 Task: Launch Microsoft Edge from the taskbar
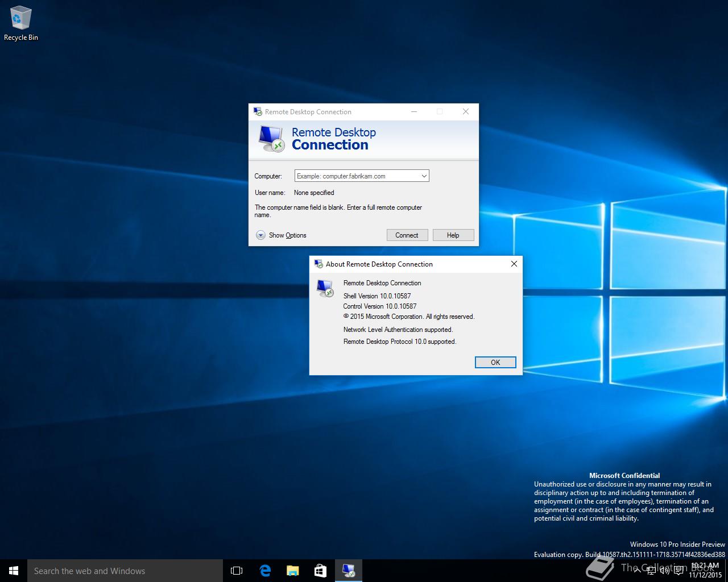(265, 571)
